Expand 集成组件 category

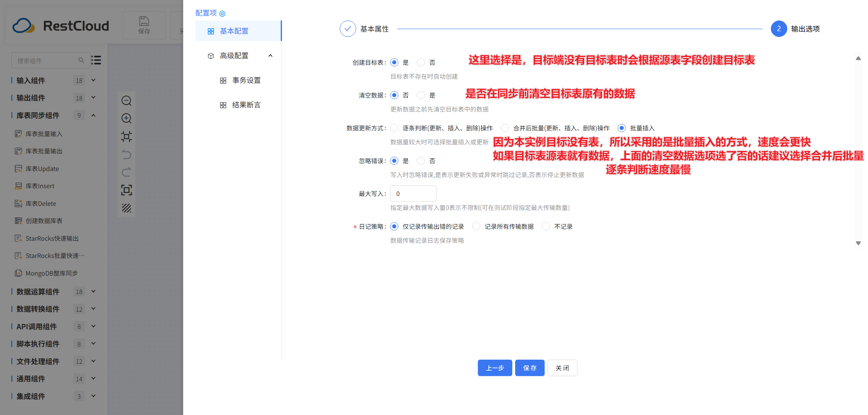93,396
